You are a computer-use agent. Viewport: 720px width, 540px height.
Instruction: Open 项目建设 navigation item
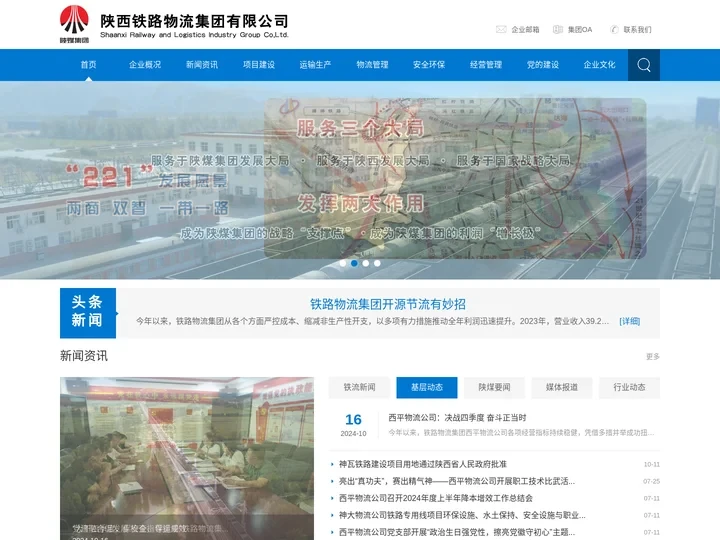point(259,65)
